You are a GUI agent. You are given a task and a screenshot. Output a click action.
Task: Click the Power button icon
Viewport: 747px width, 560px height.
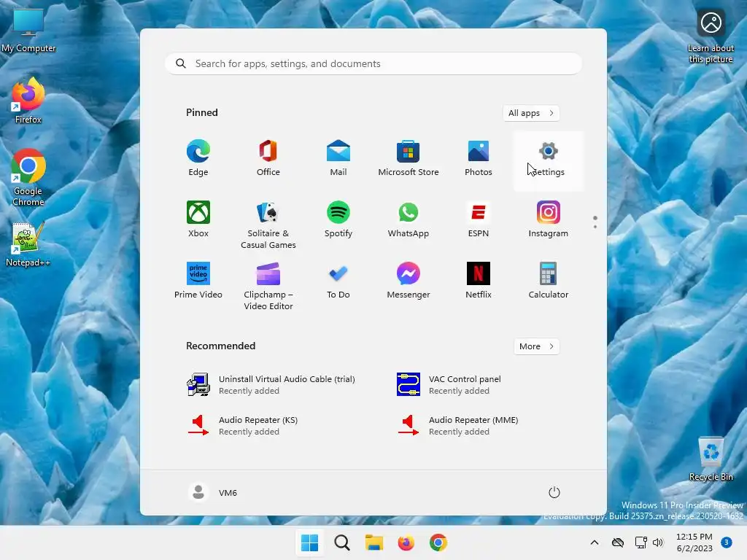pyautogui.click(x=554, y=492)
